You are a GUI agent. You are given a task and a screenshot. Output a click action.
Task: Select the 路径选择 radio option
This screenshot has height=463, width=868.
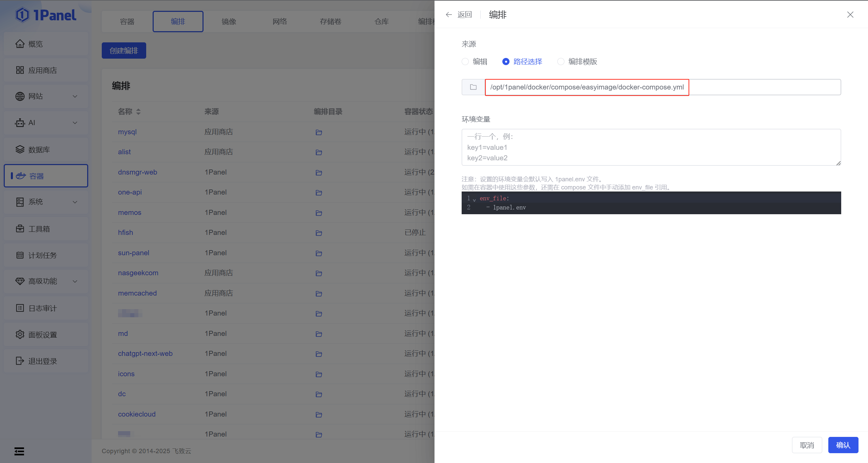(506, 62)
